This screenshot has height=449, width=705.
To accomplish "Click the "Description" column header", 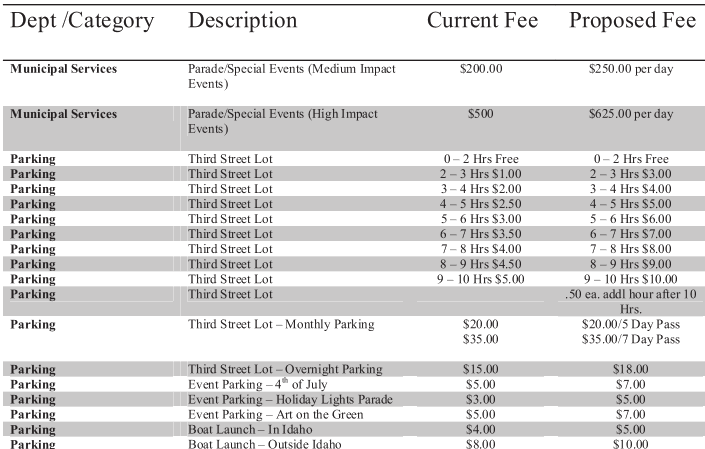I will [x=242, y=21].
